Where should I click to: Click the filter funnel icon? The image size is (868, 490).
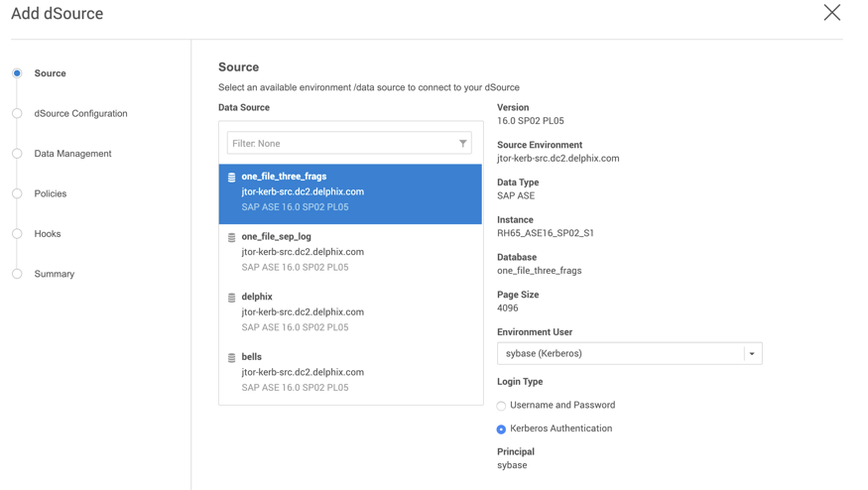click(x=462, y=144)
